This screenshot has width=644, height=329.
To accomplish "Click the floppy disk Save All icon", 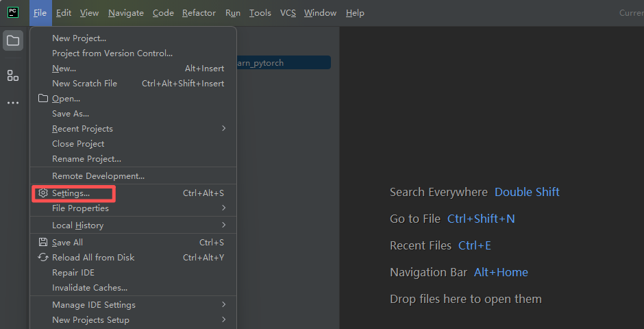I will click(43, 242).
